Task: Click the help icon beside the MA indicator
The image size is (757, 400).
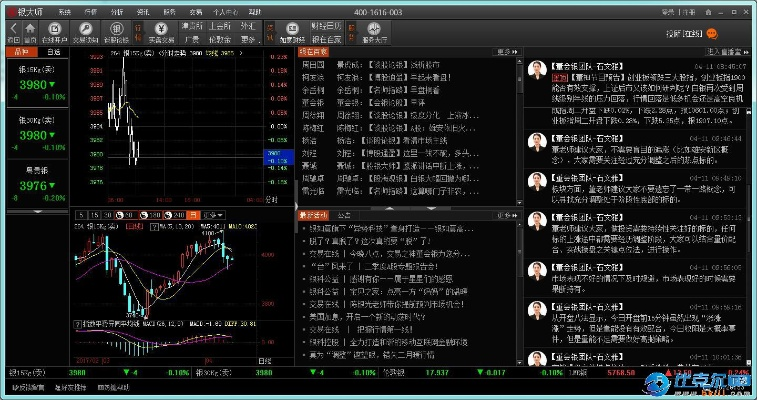Action: click(x=154, y=226)
